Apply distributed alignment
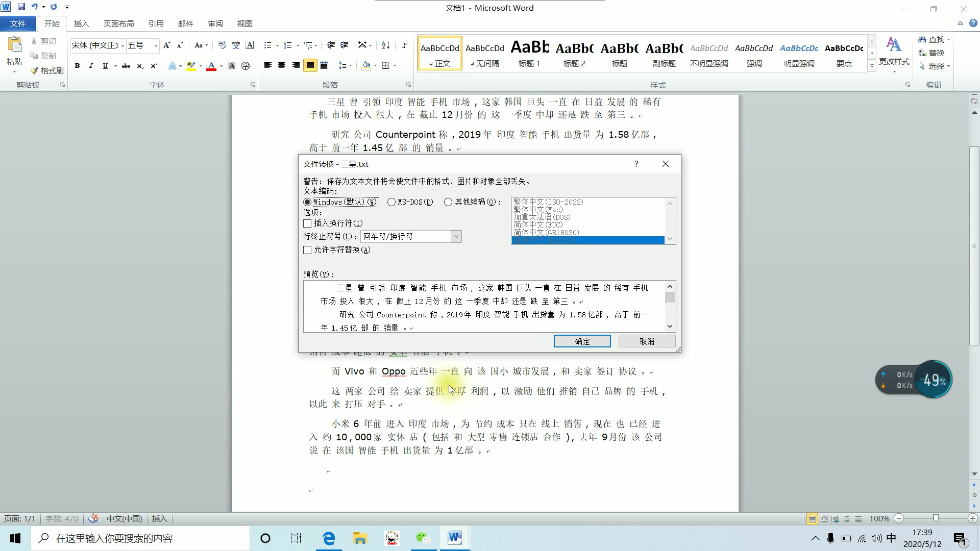Screen dimensions: 980x551 coord(324,65)
